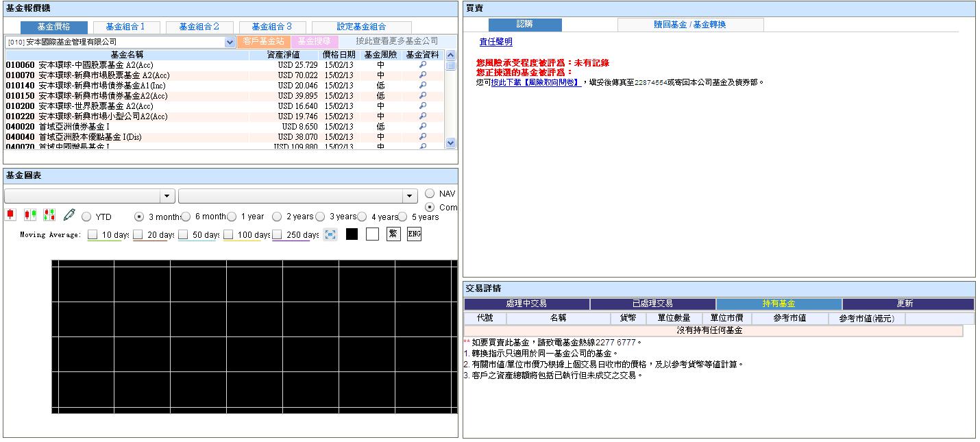Screen dimensions: 980x442
Task: Click the blue fit-to-screen chart icon
Action: pos(330,234)
